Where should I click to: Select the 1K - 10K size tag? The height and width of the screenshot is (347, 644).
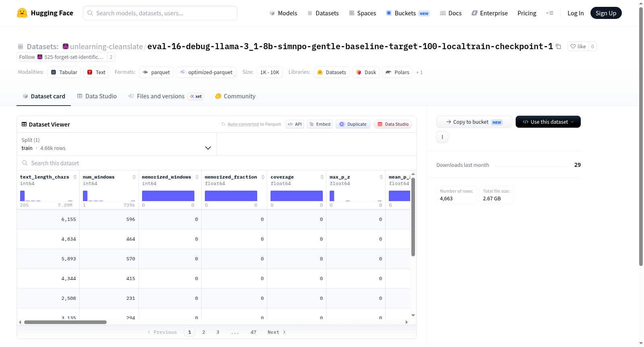pos(270,72)
